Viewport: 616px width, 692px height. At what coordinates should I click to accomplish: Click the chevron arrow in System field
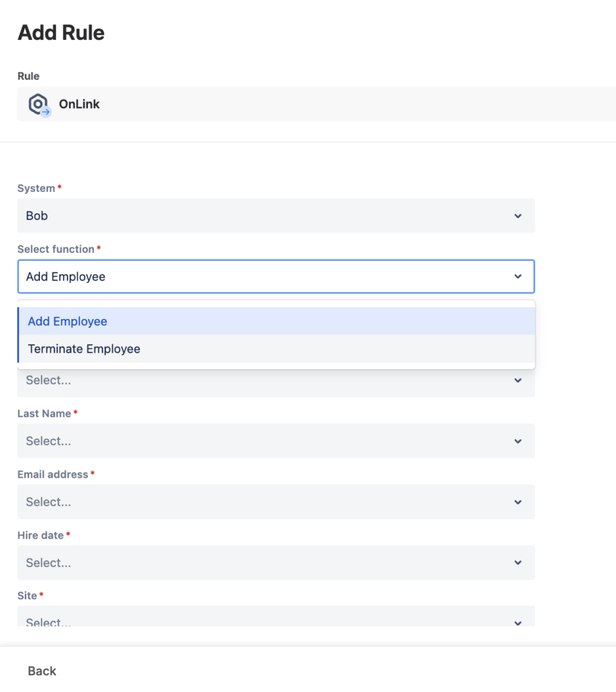(517, 216)
